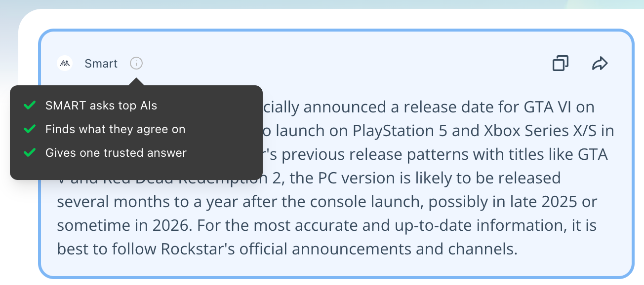Click the 'Smart' model name label
Viewport: 644px width, 285px height.
pyautogui.click(x=101, y=64)
